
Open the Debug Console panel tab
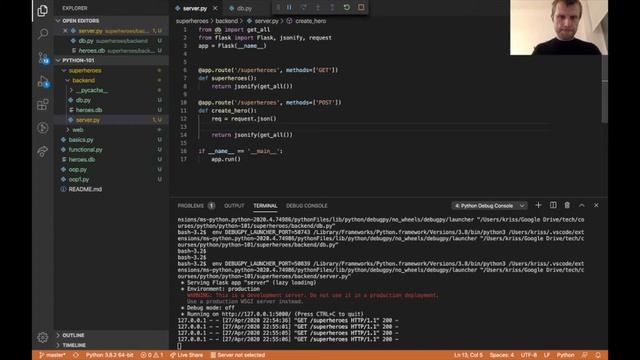click(307, 206)
